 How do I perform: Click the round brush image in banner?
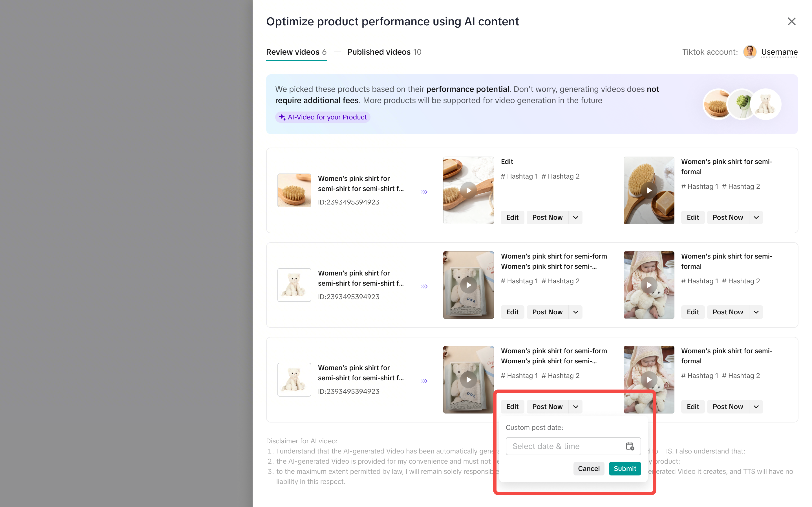pos(717,104)
